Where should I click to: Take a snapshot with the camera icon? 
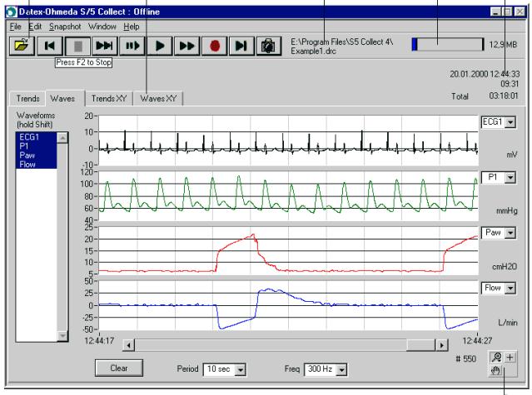point(269,46)
